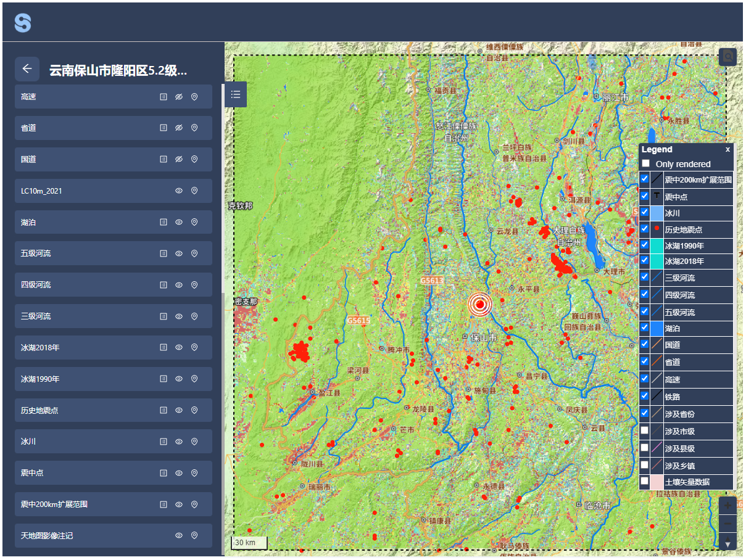Check the Only rendered checkbox
746x560 pixels.
coord(646,164)
